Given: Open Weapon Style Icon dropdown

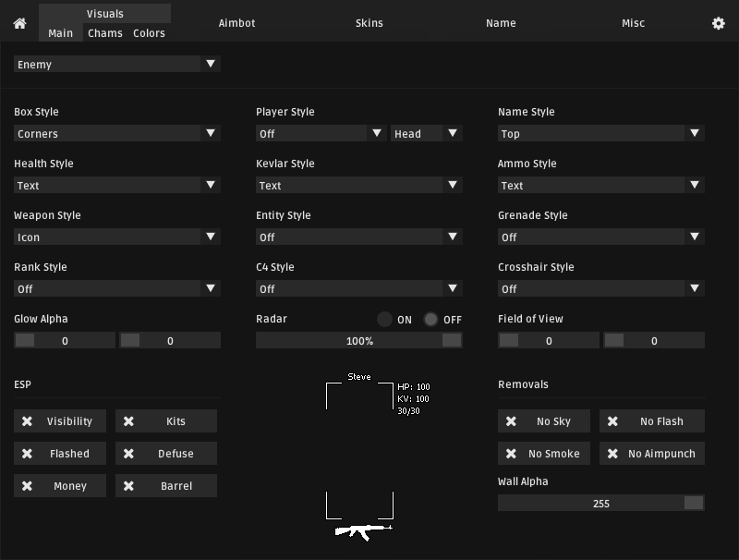Looking at the screenshot, I should pyautogui.click(x=117, y=237).
